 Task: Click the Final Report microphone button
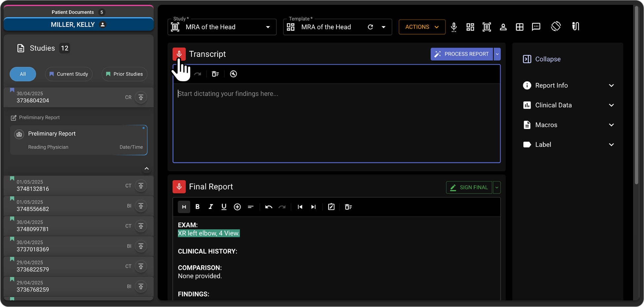coord(179,187)
